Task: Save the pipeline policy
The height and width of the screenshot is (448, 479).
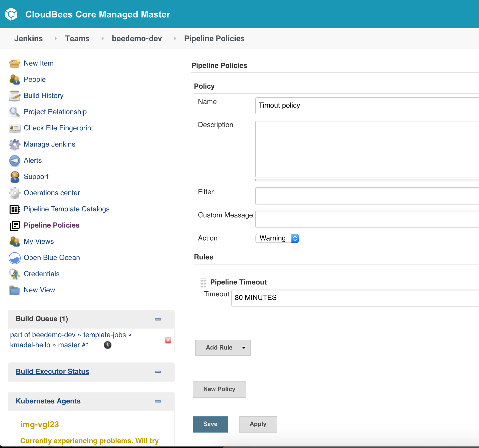Action: click(x=210, y=424)
